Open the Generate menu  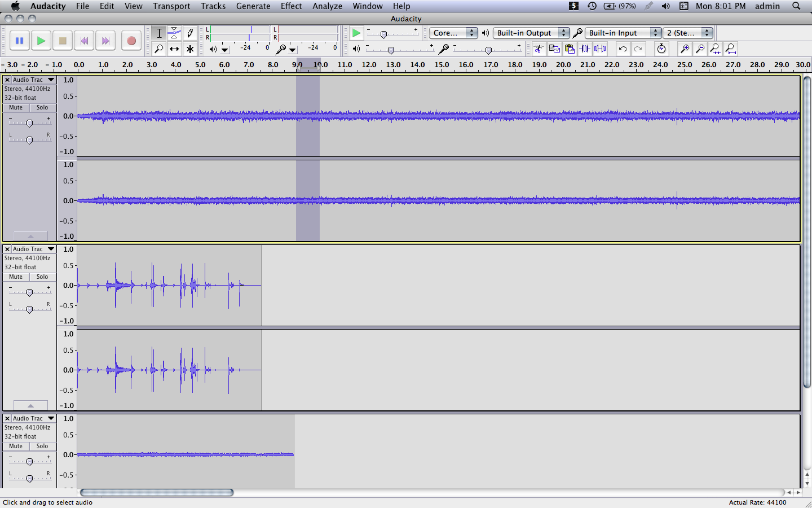tap(253, 6)
